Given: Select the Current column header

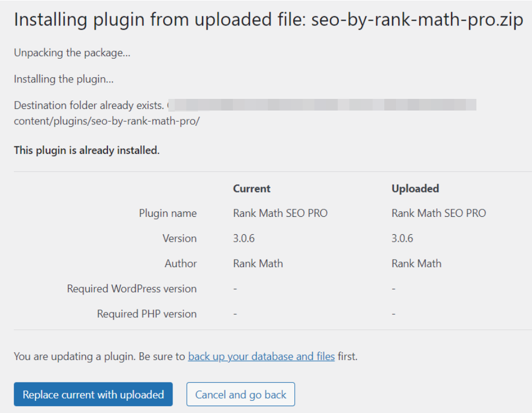Looking at the screenshot, I should [251, 189].
